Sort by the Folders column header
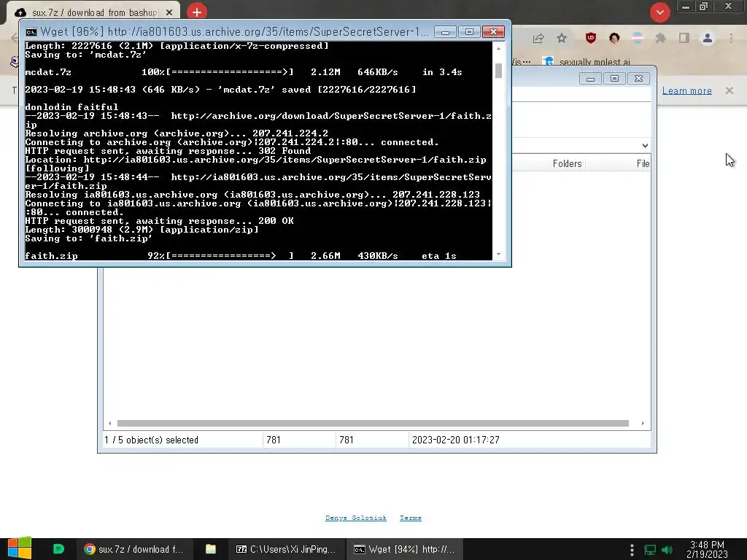The image size is (747, 560). click(x=567, y=163)
